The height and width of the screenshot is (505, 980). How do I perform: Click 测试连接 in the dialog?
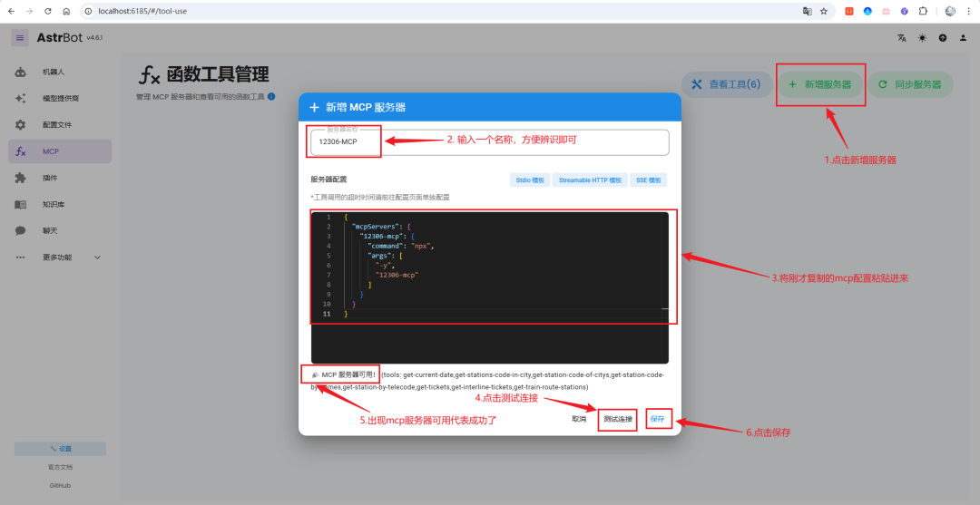tap(618, 419)
